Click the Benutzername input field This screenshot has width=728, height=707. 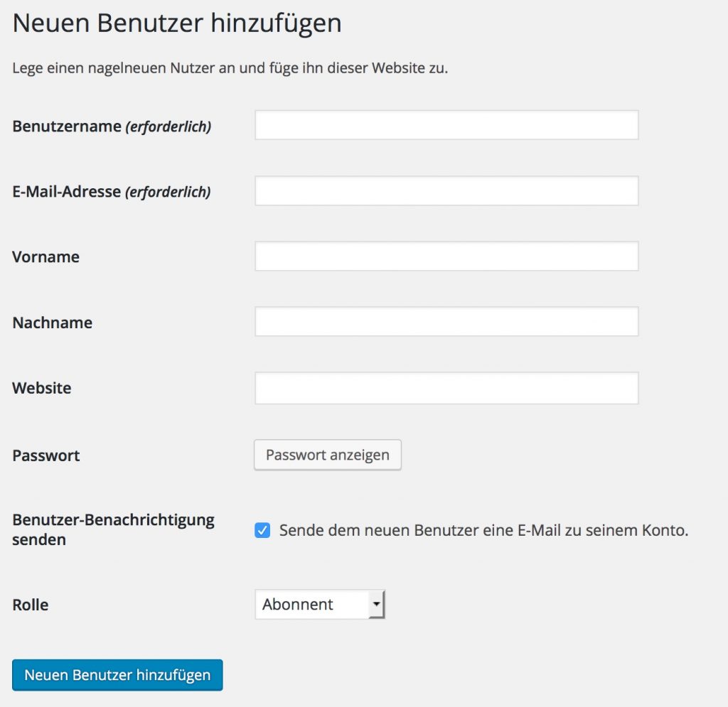point(446,124)
